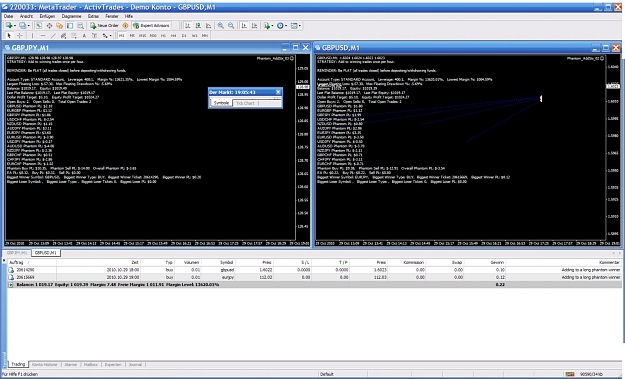This screenshot has width=625, height=379.
Task: Open the Hilfe menu
Action: pyautogui.click(x=129, y=16)
